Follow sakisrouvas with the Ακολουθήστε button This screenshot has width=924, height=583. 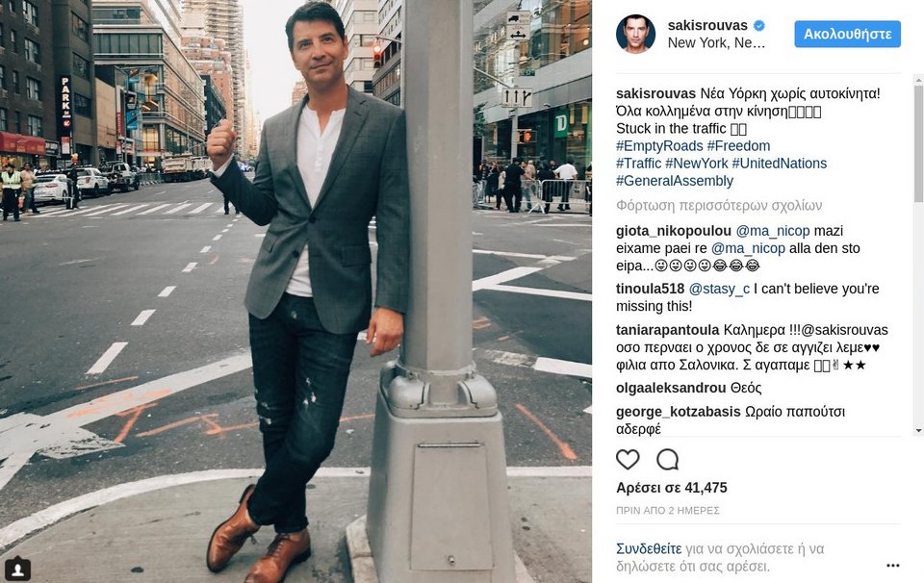847,35
